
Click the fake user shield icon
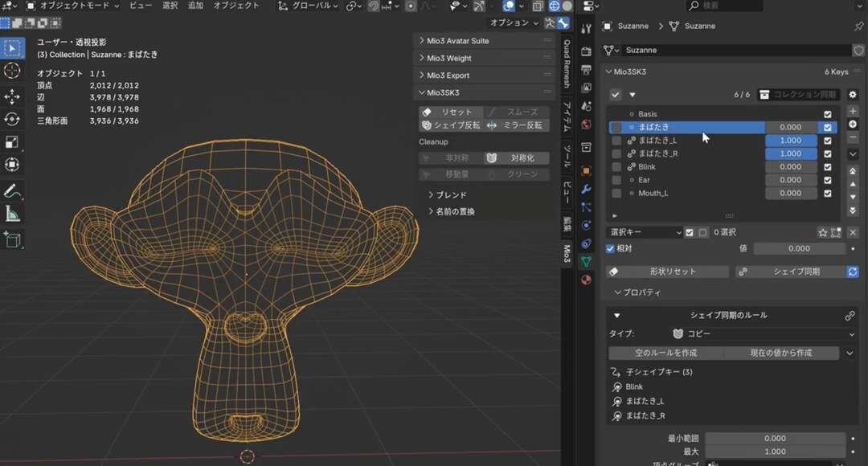pyautogui.click(x=858, y=51)
